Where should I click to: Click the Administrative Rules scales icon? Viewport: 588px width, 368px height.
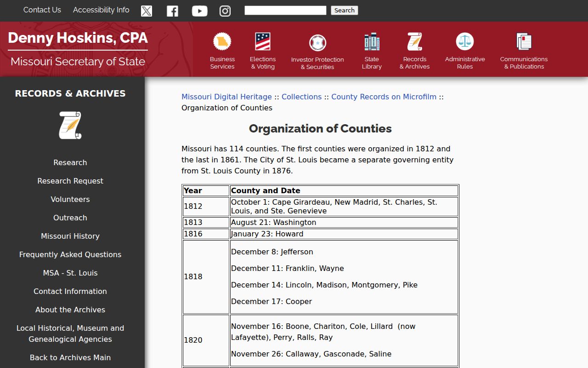465,42
